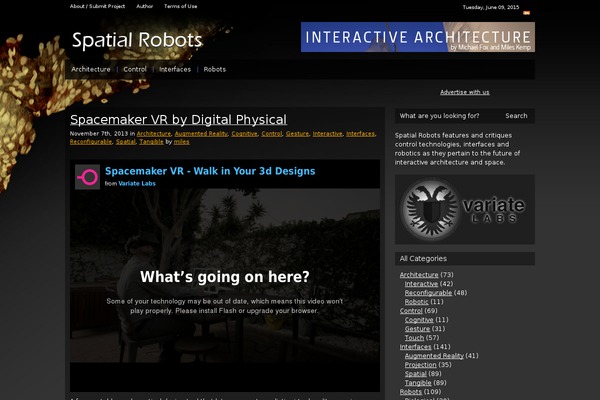Click the Architecture tag under post title
The image size is (600, 400).
154,134
